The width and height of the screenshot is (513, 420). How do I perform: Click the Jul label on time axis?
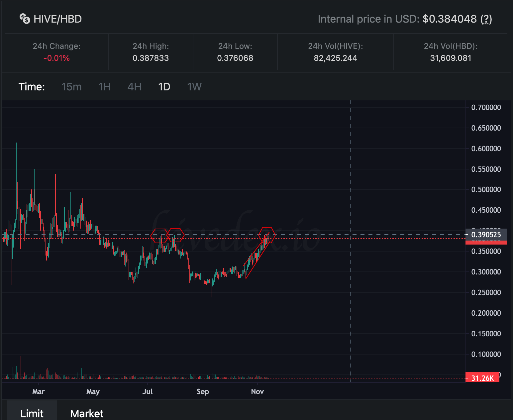(x=148, y=391)
